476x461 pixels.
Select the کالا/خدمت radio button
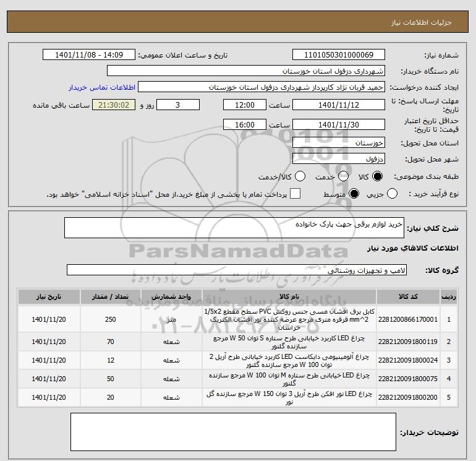pos(300,176)
